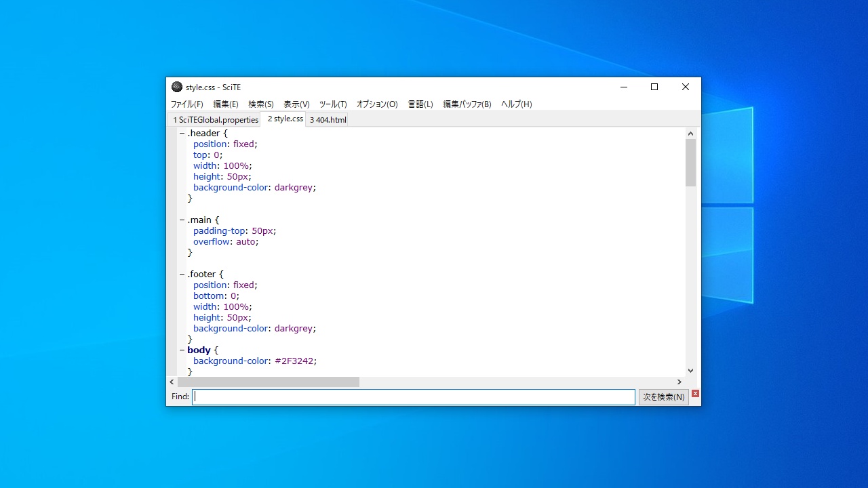Switch to the 404.html tab
This screenshot has width=868, height=488.
click(328, 120)
